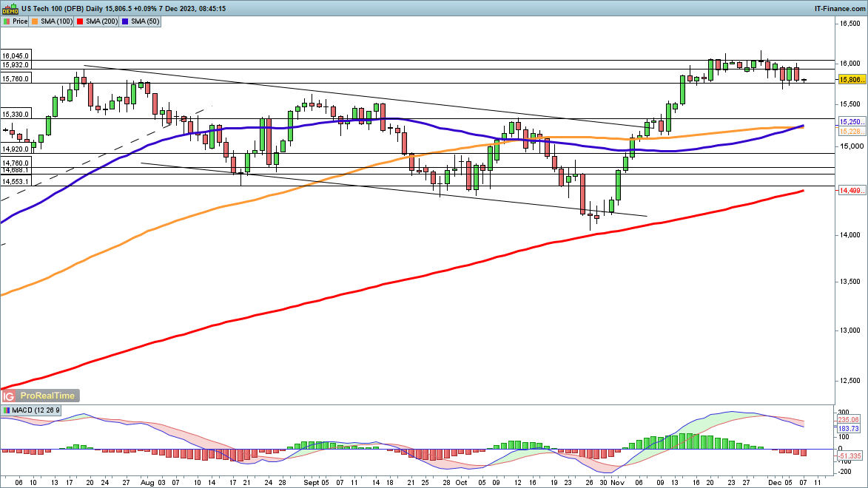Select the SMA (50) legend label

pos(145,21)
